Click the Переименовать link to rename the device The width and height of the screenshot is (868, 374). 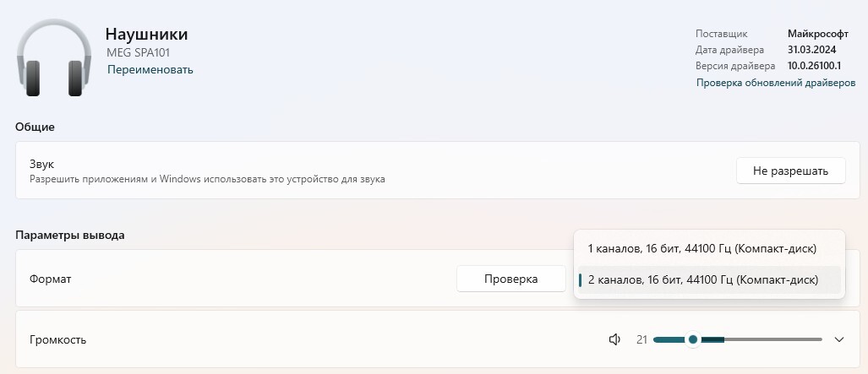coord(150,70)
